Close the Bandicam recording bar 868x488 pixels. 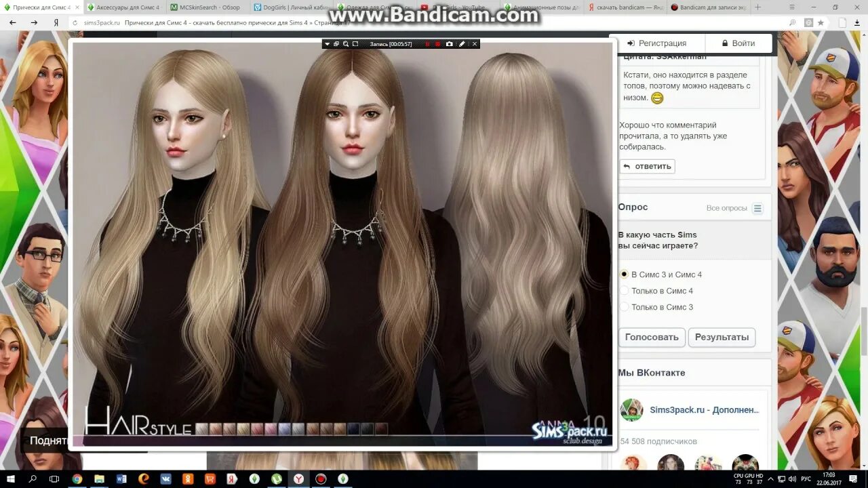click(x=475, y=44)
